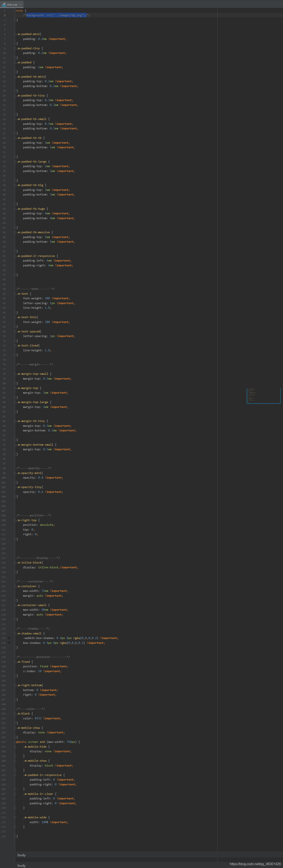Click the display section comment
Image resolution: width=283 pixels, height=868 pixels.
(38, 558)
